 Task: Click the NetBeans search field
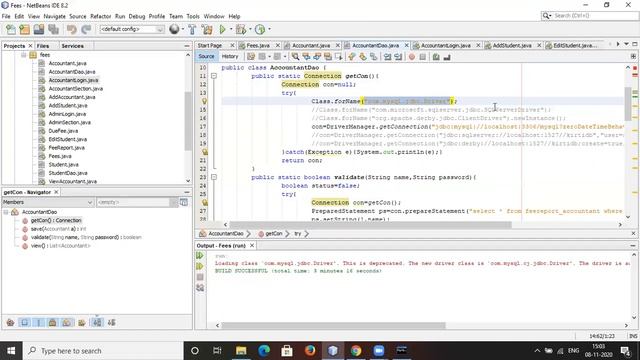[590, 16]
